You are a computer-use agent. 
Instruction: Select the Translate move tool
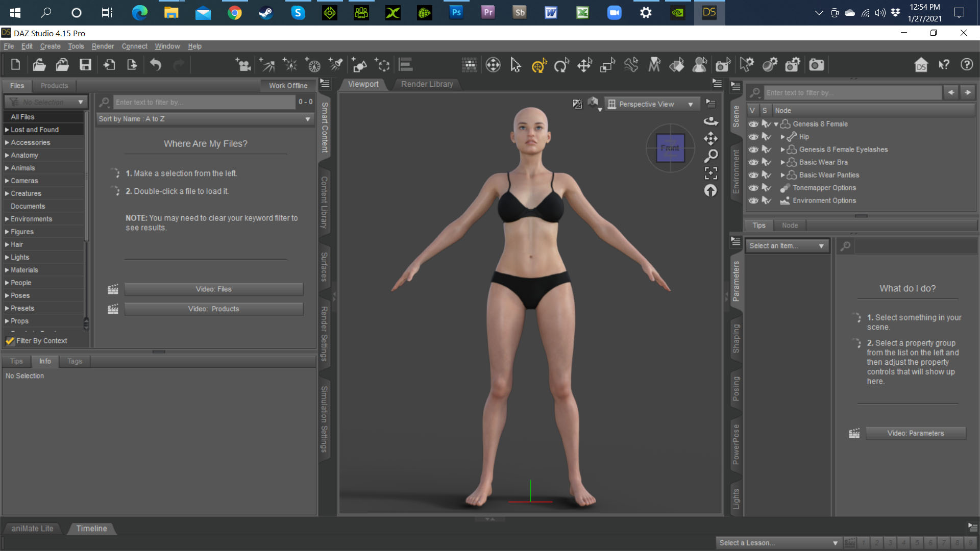[585, 65]
